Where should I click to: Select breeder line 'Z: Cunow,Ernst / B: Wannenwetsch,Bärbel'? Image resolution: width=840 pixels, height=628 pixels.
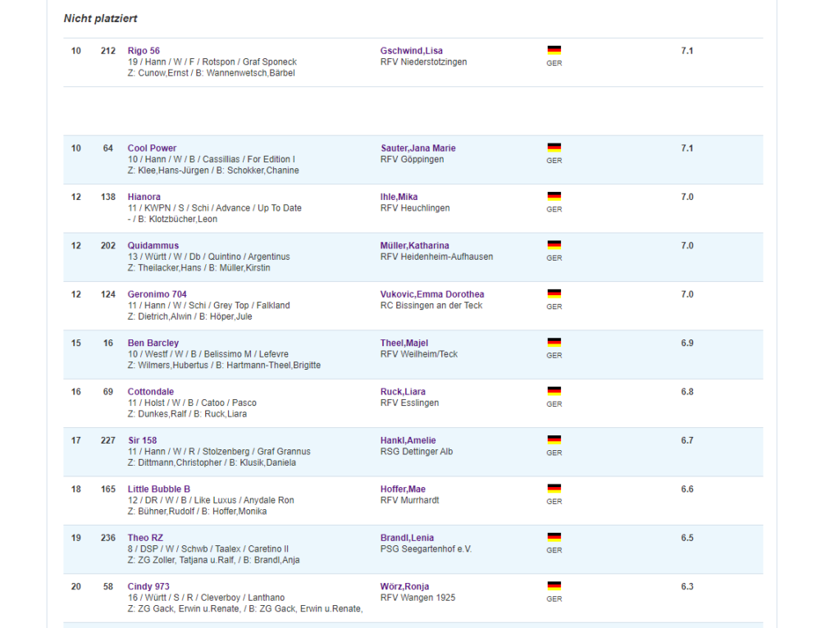[211, 73]
